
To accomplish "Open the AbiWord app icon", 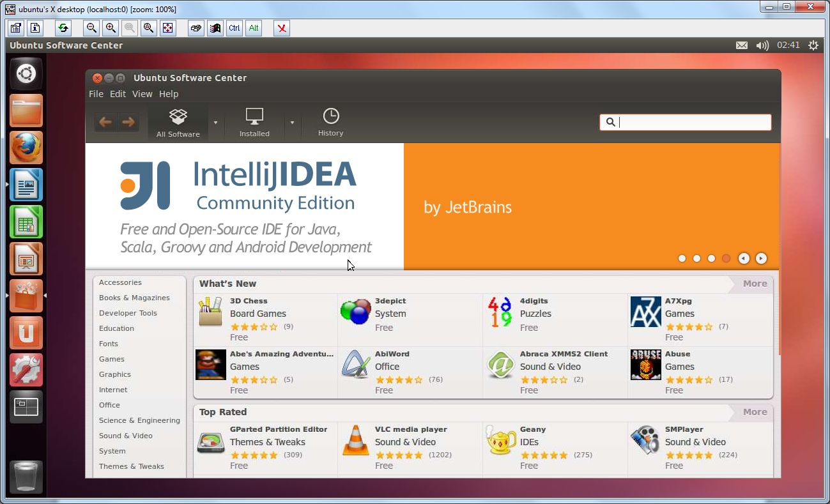I will coord(355,365).
